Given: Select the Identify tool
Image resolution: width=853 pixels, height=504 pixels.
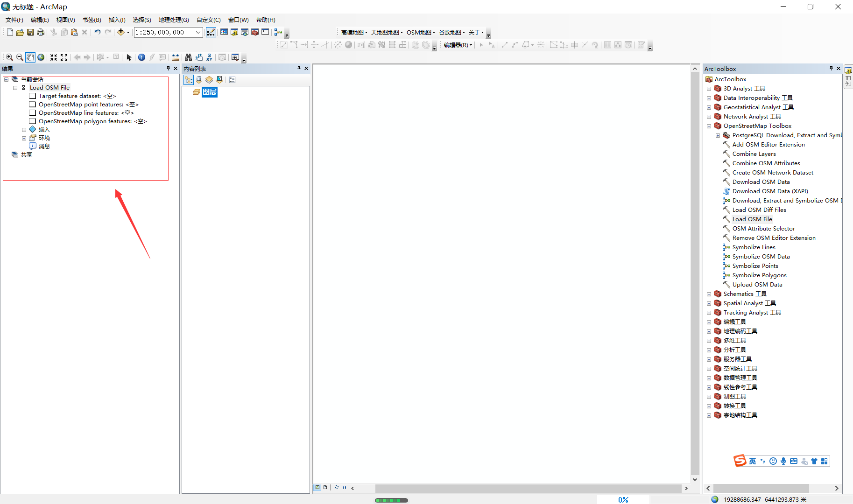Looking at the screenshot, I should coord(141,57).
